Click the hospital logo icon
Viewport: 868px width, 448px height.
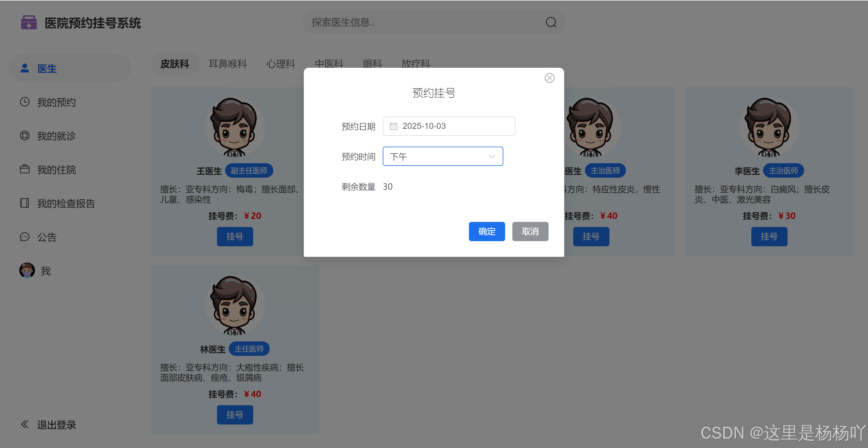29,23
